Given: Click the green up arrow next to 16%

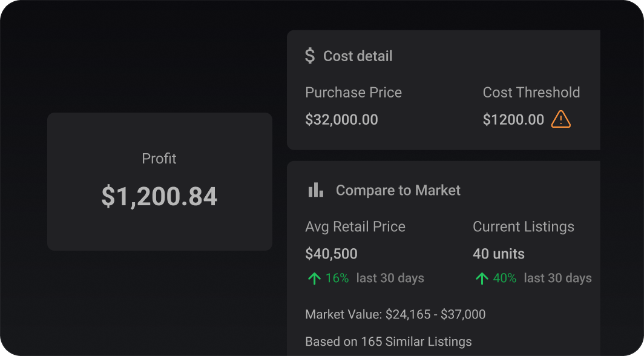Looking at the screenshot, I should point(314,279).
